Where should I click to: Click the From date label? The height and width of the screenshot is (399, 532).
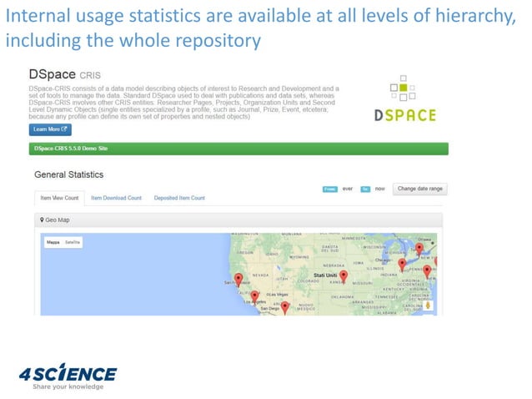(x=329, y=189)
